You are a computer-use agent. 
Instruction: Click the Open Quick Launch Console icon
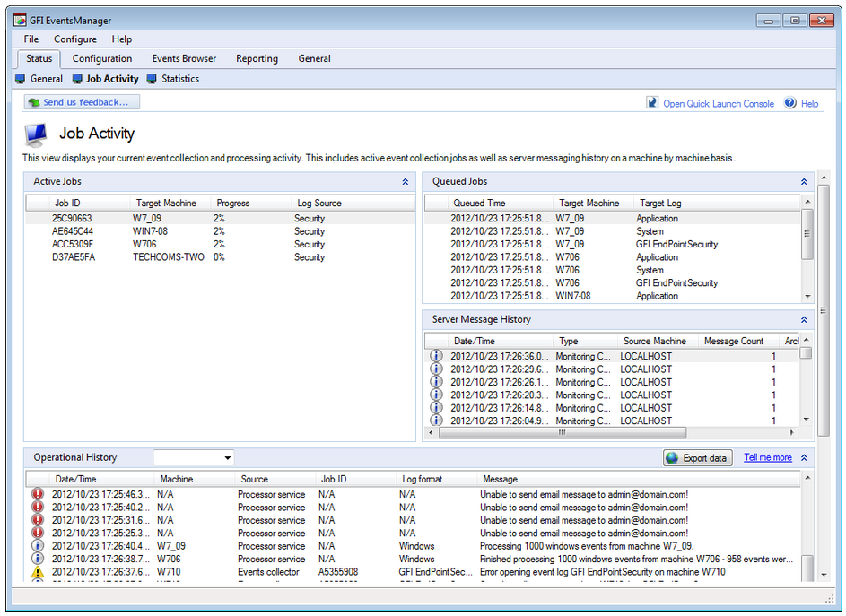(652, 102)
